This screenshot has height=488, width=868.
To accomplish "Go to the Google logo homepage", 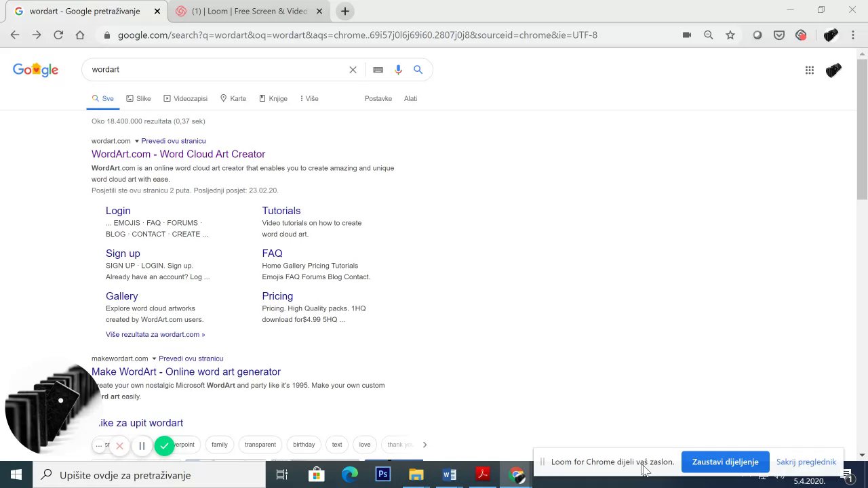I will click(35, 70).
